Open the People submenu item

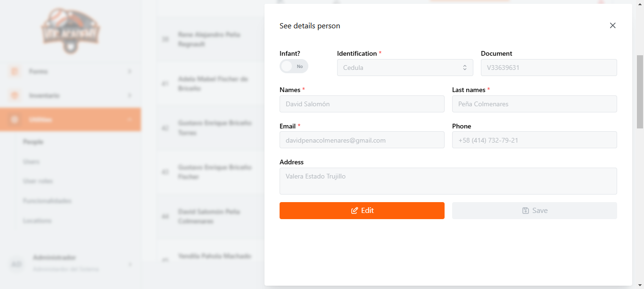(33, 142)
